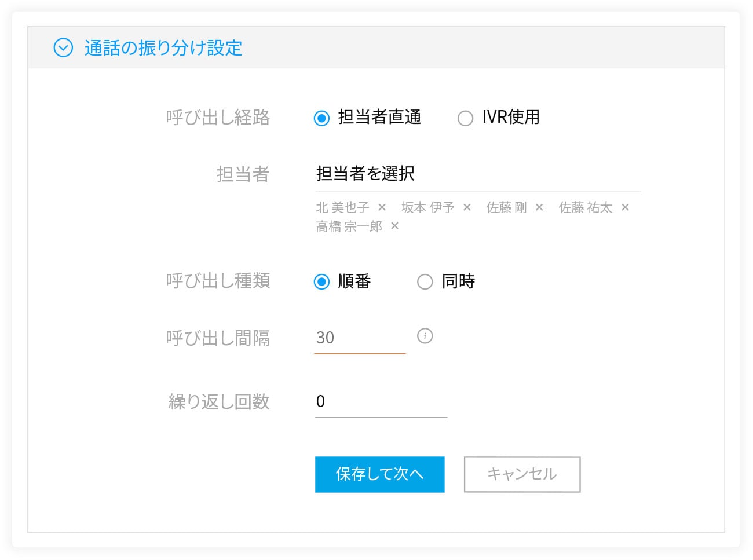Delete 佐藤 剛 from the selected list

[x=539, y=207]
